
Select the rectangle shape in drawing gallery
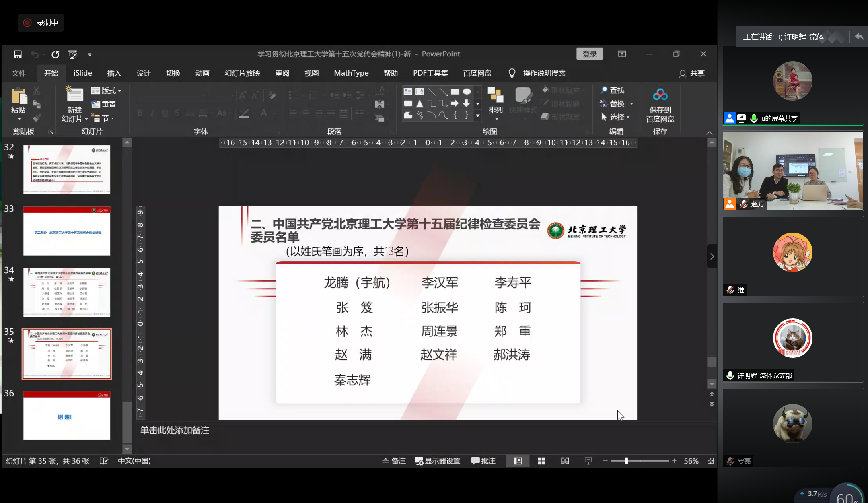pyautogui.click(x=455, y=91)
